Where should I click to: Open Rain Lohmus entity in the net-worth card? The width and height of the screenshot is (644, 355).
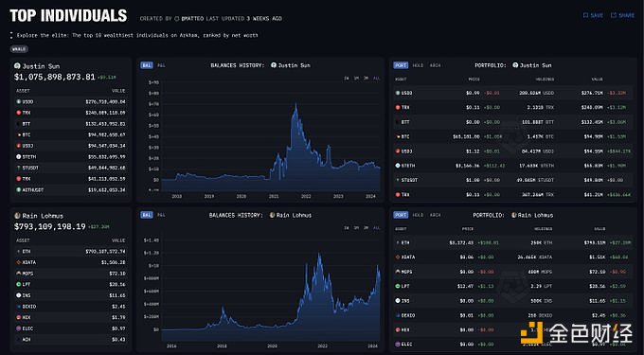coord(43,216)
